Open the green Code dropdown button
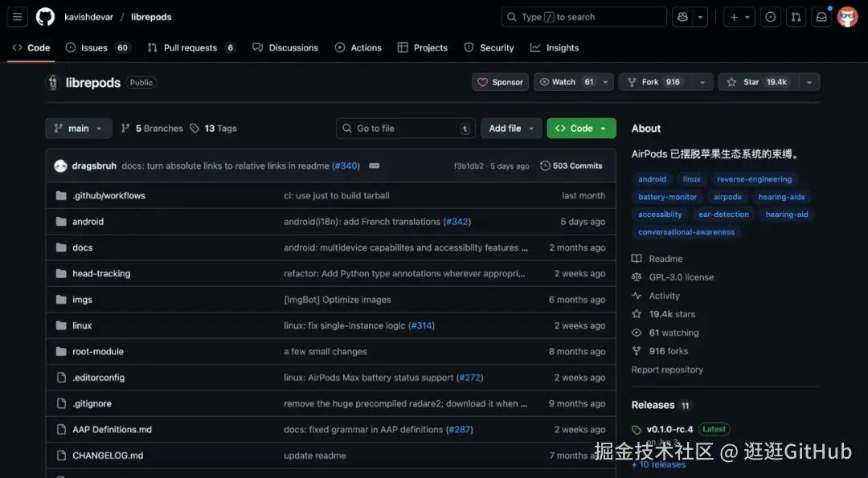The image size is (868, 478). (x=581, y=129)
